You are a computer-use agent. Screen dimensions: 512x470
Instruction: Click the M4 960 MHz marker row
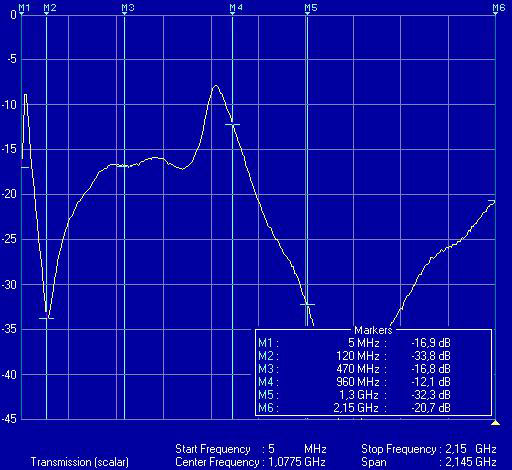pos(354,382)
